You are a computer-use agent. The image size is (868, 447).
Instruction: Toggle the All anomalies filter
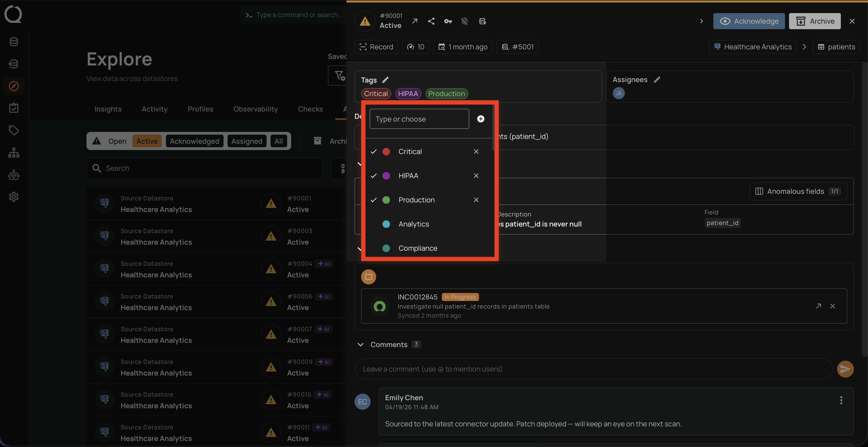279,141
